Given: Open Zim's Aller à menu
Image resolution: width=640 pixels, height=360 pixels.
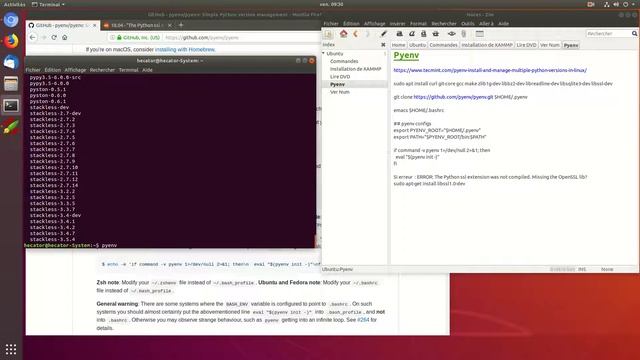Looking at the screenshot, I should click(486, 24).
